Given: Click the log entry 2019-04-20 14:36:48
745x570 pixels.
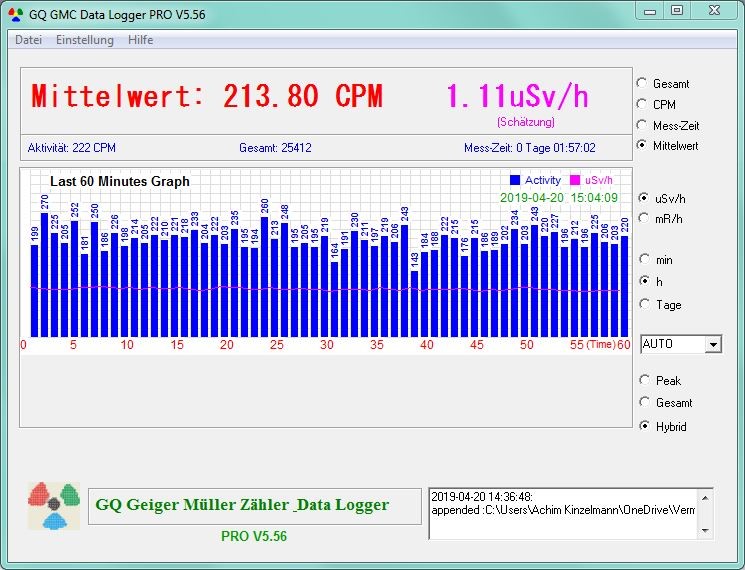Looking at the screenshot, I should click(482, 497).
